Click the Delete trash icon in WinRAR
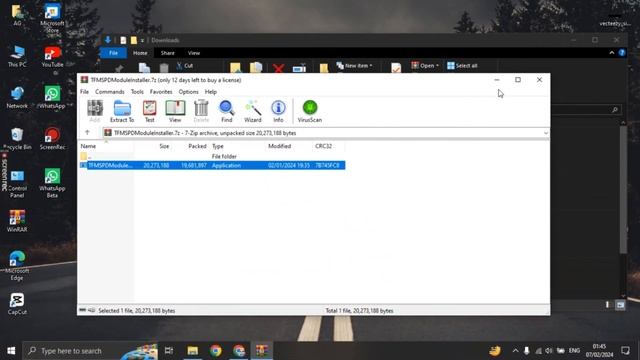This screenshot has height=360, width=640. pos(201,111)
